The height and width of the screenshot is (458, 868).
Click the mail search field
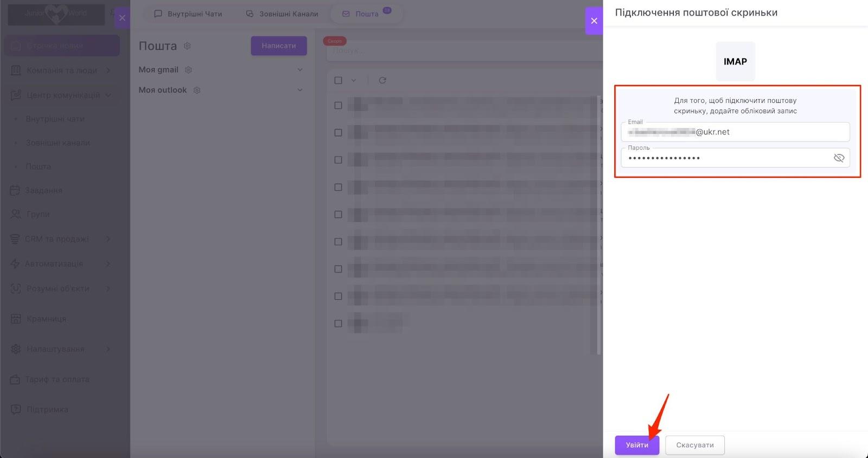coord(464,51)
